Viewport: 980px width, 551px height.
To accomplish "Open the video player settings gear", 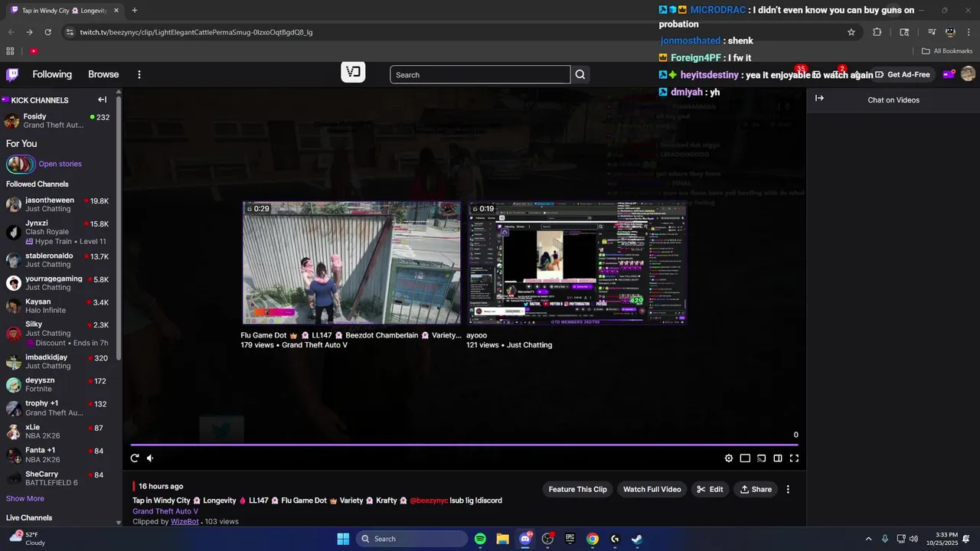I will [x=729, y=458].
